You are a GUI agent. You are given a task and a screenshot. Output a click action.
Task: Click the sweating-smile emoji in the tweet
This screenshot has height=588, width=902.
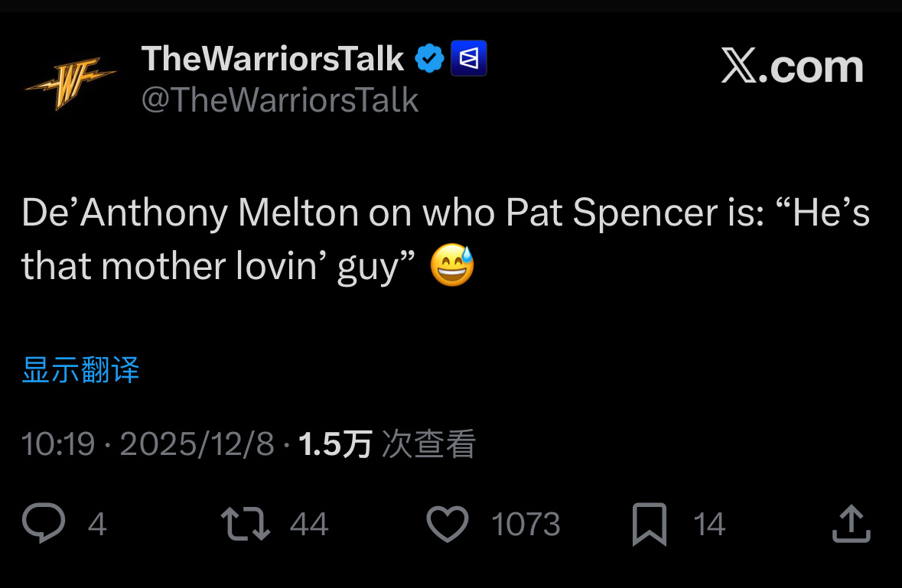[x=451, y=265]
